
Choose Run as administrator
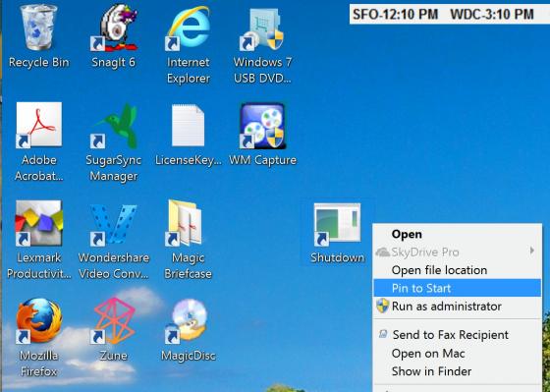[x=458, y=307]
